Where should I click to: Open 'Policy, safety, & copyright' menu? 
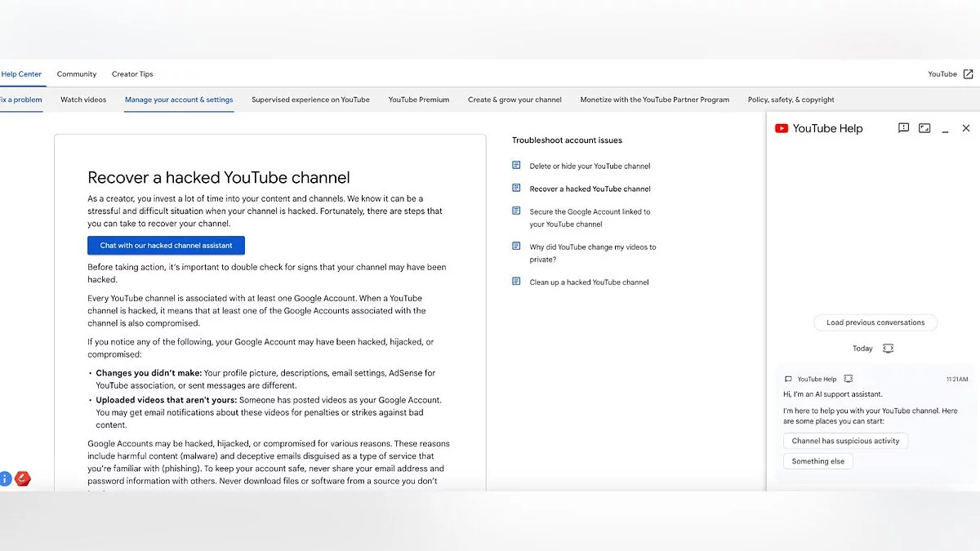click(x=791, y=100)
